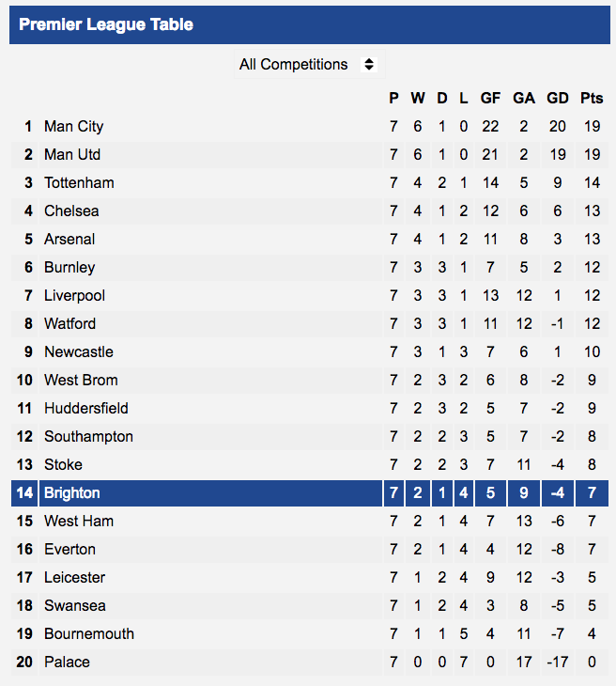Choose the Palace row at the bottom
The height and width of the screenshot is (686, 616).
click(x=310, y=662)
